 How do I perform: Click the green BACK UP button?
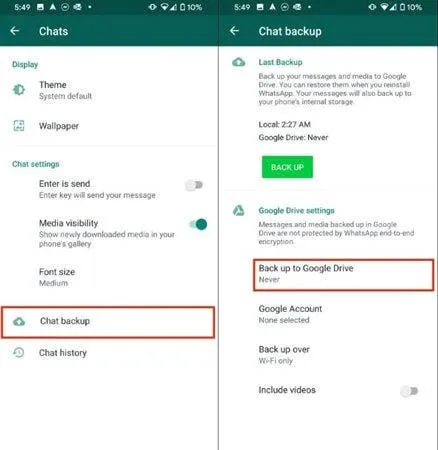tap(287, 167)
